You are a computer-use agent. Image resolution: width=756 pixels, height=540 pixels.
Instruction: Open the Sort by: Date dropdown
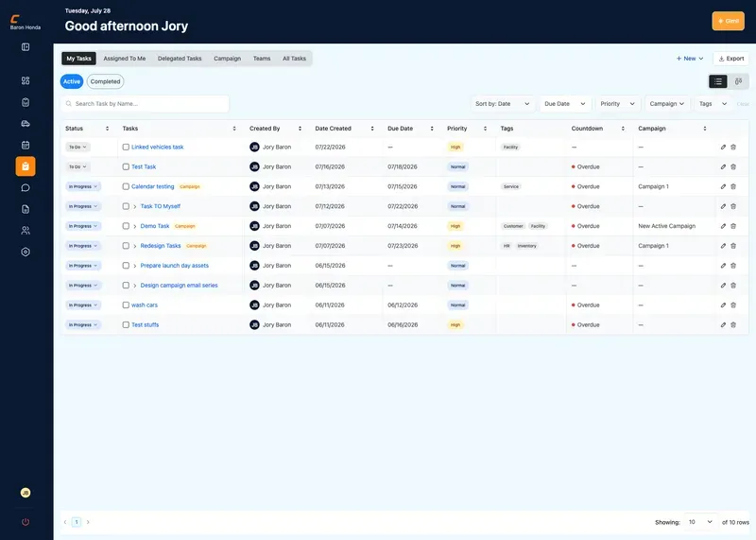[503, 104]
